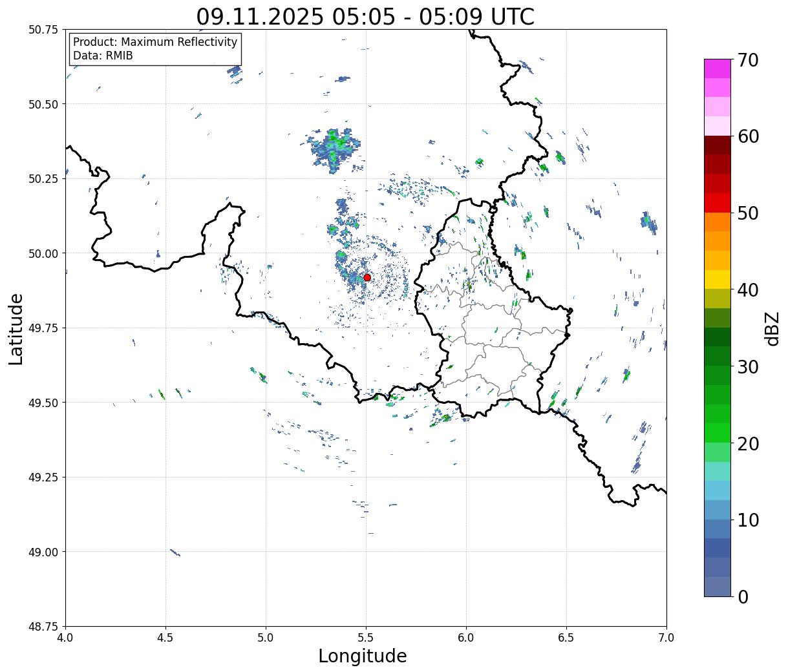Click the colorbar tick label 30
This screenshot has width=788, height=672.
(747, 367)
